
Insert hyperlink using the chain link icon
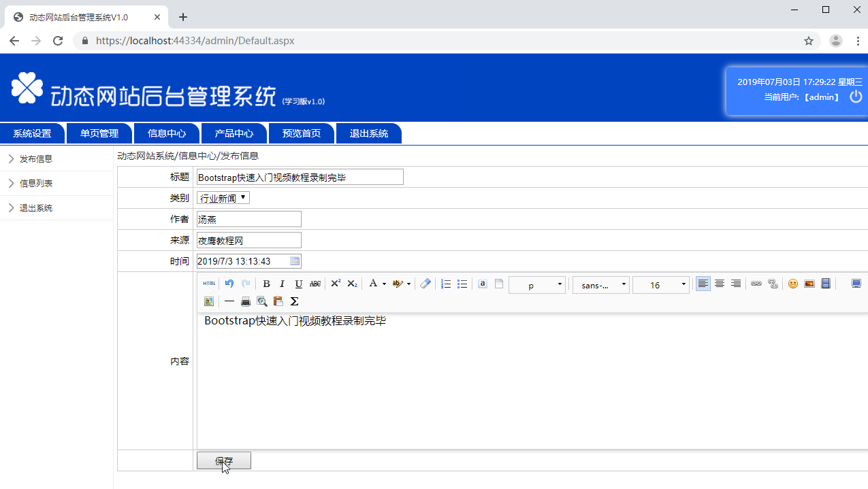click(756, 284)
